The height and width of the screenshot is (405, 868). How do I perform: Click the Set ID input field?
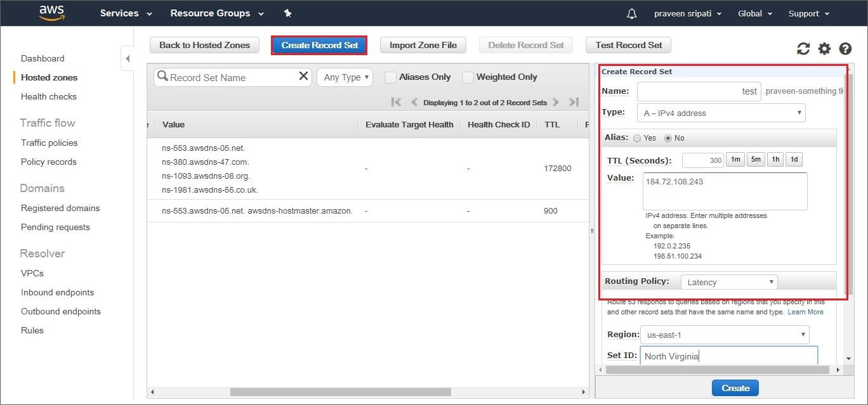[x=728, y=356]
